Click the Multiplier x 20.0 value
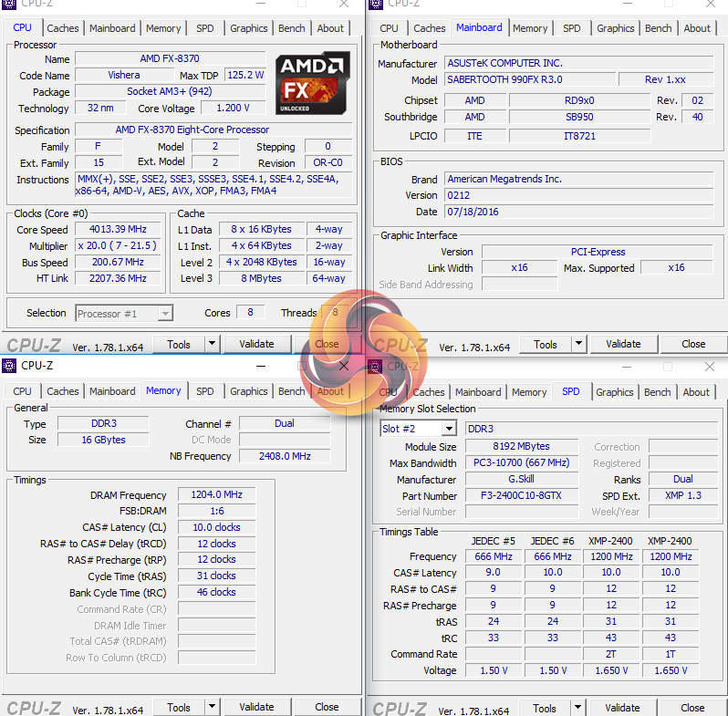 click(118, 245)
